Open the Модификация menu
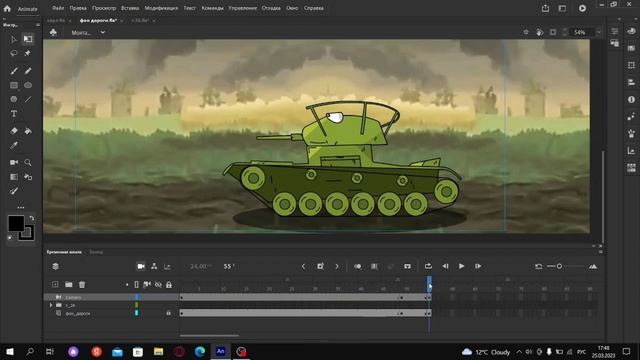 pyautogui.click(x=161, y=8)
